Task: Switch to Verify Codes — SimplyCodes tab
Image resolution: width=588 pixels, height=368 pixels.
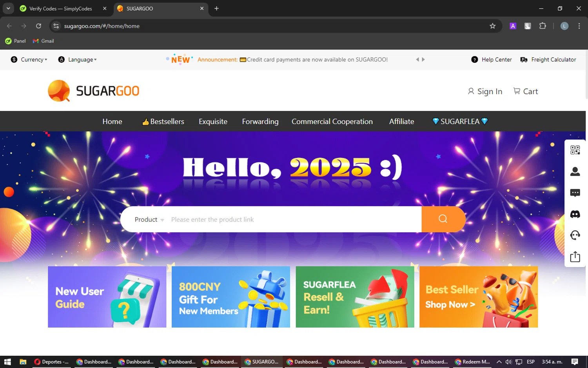Action: (63, 8)
